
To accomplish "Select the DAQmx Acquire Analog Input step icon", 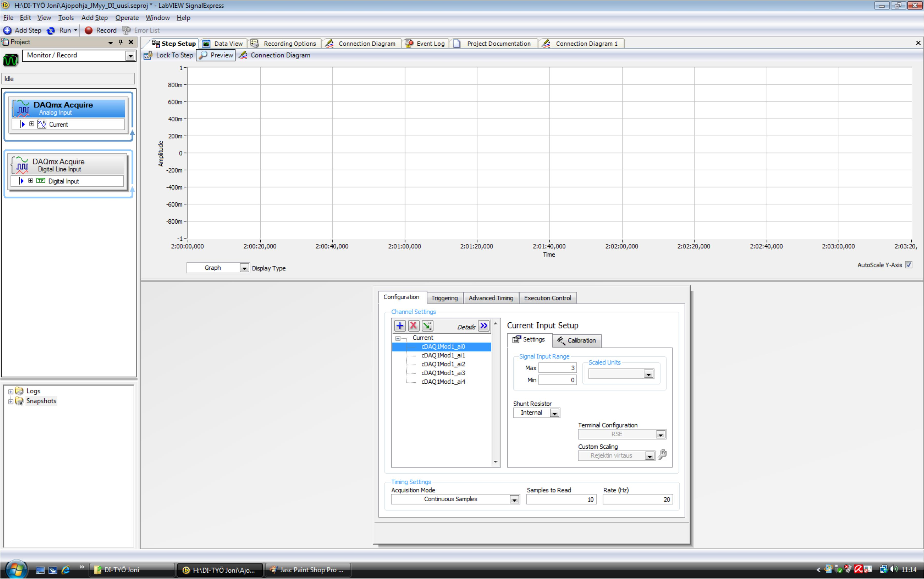I will (x=21, y=108).
